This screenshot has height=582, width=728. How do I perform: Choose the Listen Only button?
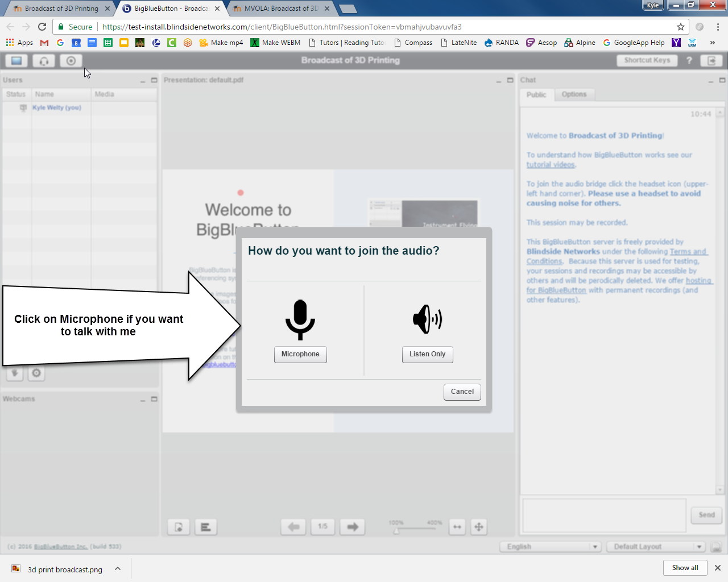pos(428,354)
